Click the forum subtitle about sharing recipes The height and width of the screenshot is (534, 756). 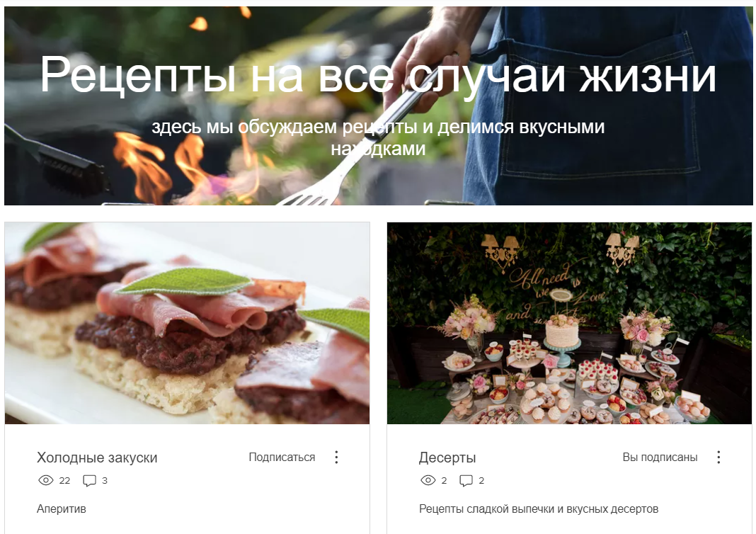[x=378, y=137]
